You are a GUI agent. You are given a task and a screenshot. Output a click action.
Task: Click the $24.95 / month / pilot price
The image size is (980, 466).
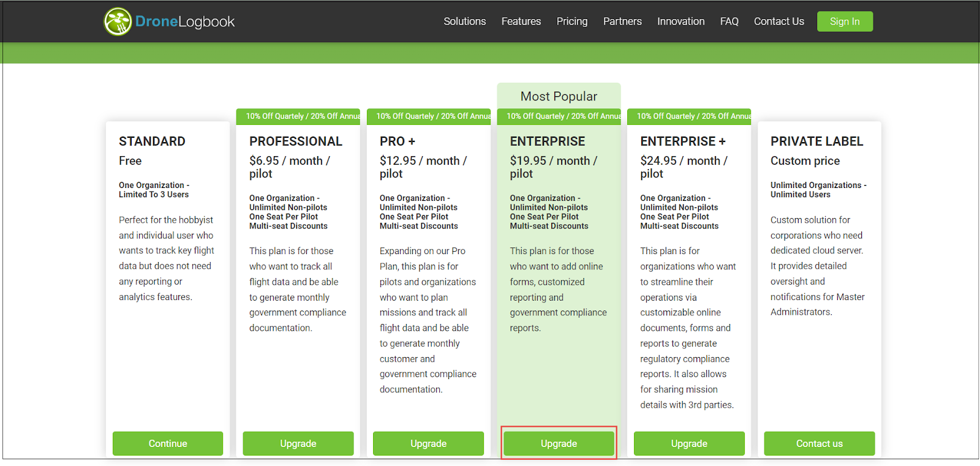coord(684,167)
